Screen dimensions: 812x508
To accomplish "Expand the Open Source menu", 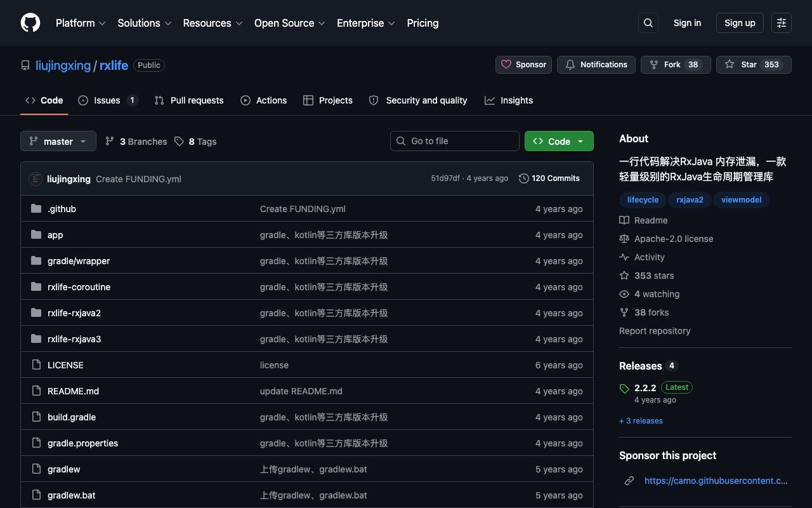I will pyautogui.click(x=290, y=23).
